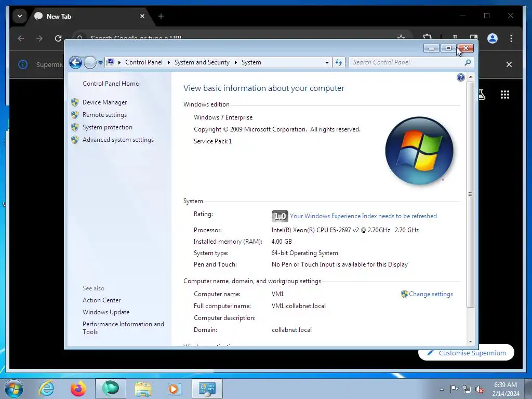Open Windows Explorer folder taskbar icon
Viewport: 532px width, 399px height.
tap(143, 389)
